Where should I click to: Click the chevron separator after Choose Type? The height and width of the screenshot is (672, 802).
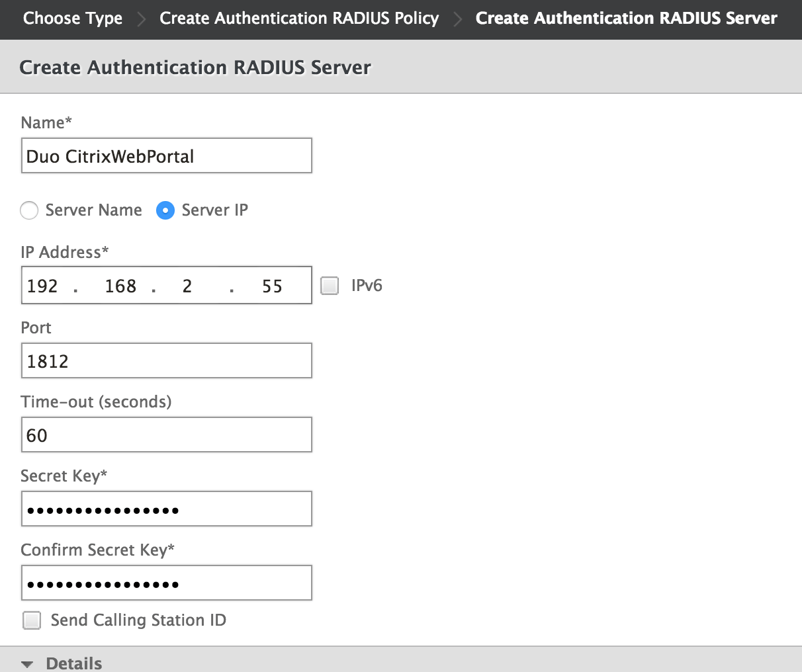141,19
